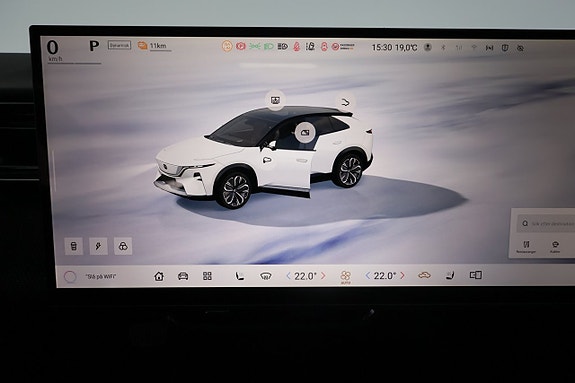Tap the P gear indicator
The width and height of the screenshot is (575, 383).
pyautogui.click(x=94, y=46)
